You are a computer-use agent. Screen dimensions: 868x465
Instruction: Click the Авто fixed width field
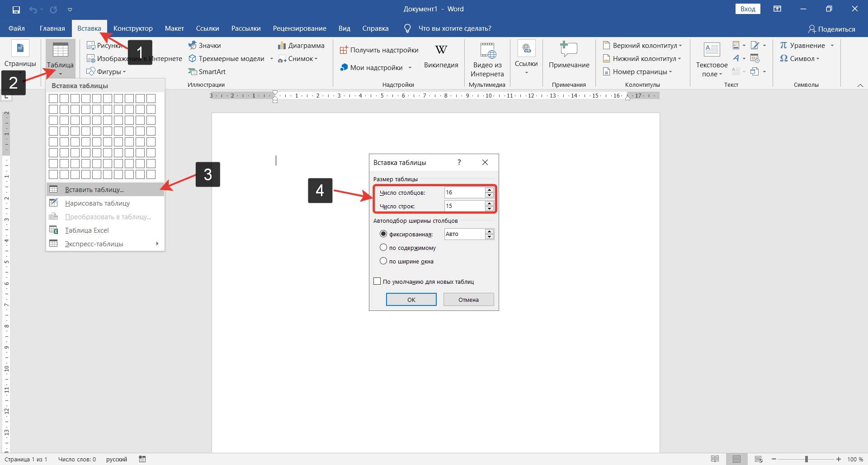tap(464, 234)
